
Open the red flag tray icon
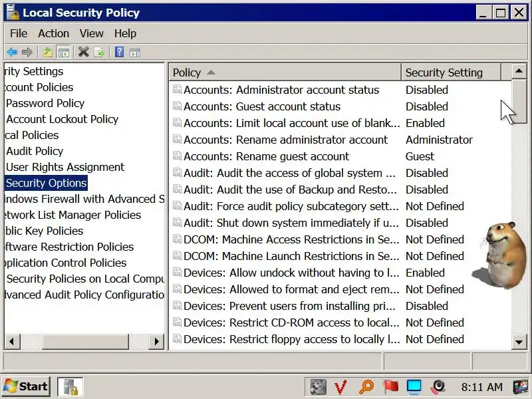[391, 386]
